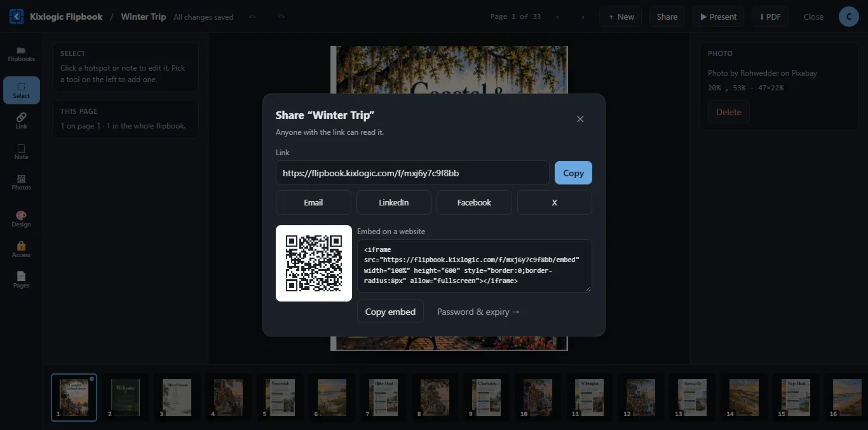Select page 10 thumbnail
The height and width of the screenshot is (430, 868).
pyautogui.click(x=538, y=398)
